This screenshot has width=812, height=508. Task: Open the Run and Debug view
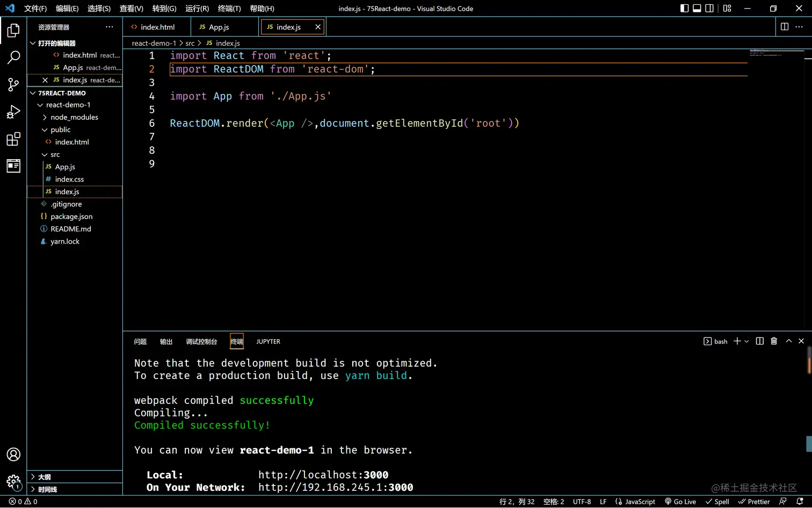[x=13, y=112]
